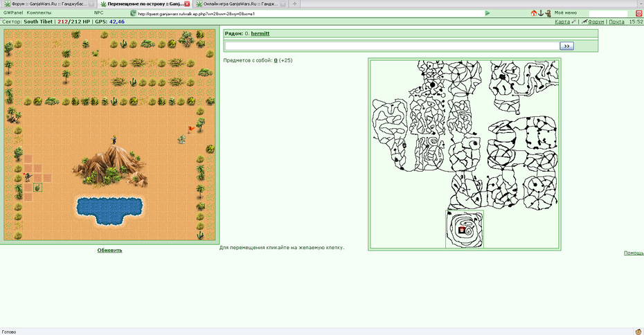644x335 pixels.
Task: Click the orange flag on the desert map
Action: pyautogui.click(x=190, y=129)
